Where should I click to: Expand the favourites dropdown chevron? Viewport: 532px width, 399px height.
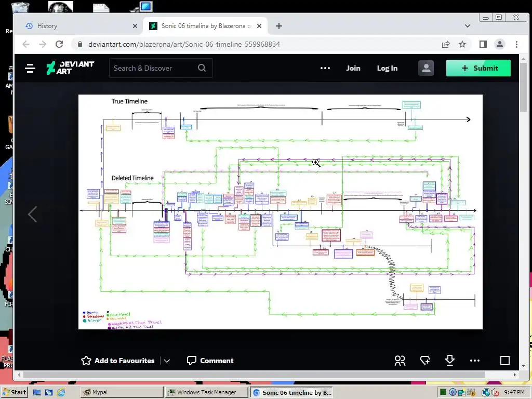(167, 361)
